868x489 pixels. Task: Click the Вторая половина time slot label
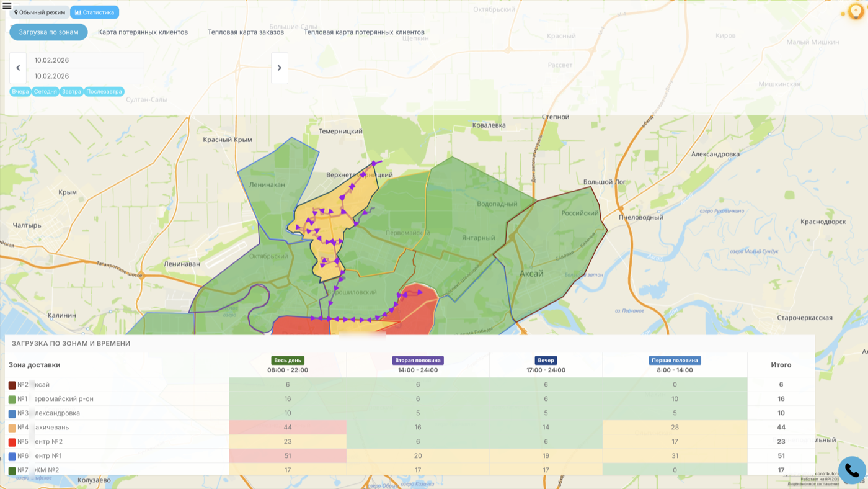418,361
